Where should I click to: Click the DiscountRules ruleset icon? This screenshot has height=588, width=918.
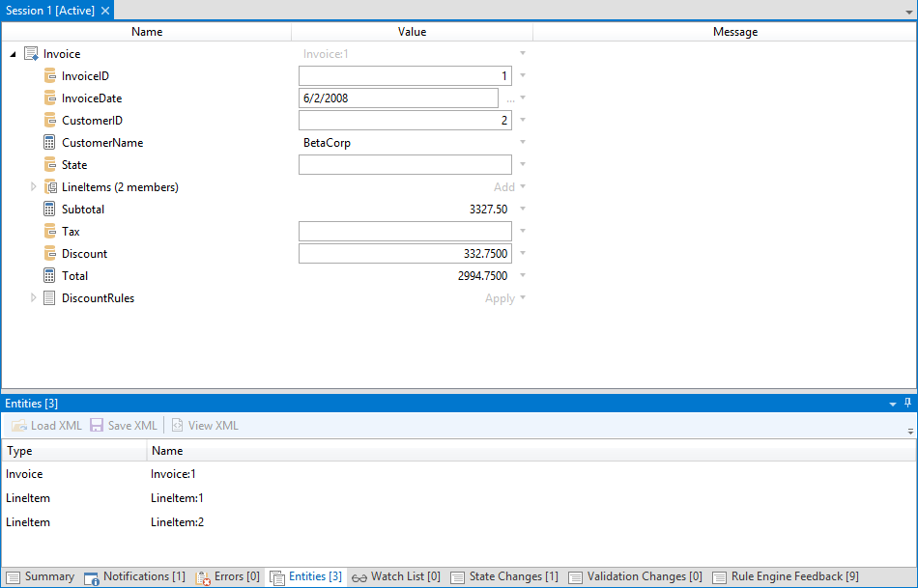[50, 298]
